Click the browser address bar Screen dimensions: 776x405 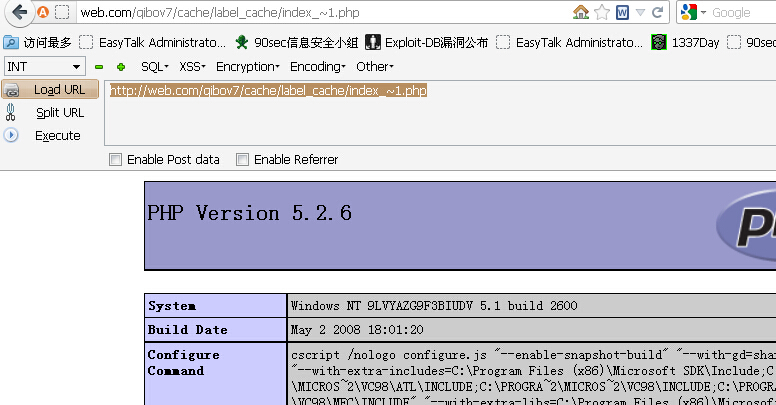pos(322,12)
